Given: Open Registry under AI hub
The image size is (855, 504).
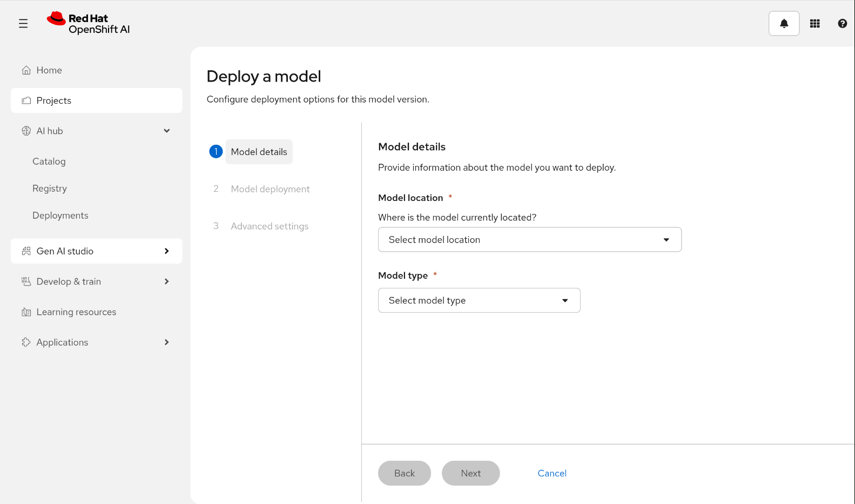Looking at the screenshot, I should (x=50, y=189).
